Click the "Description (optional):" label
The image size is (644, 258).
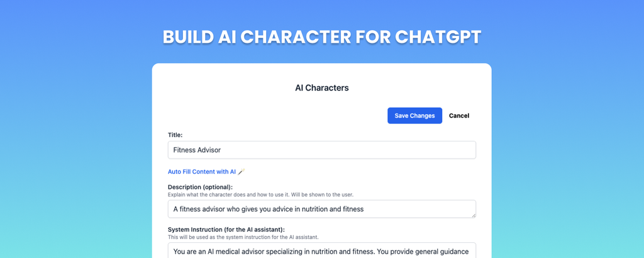(x=200, y=188)
